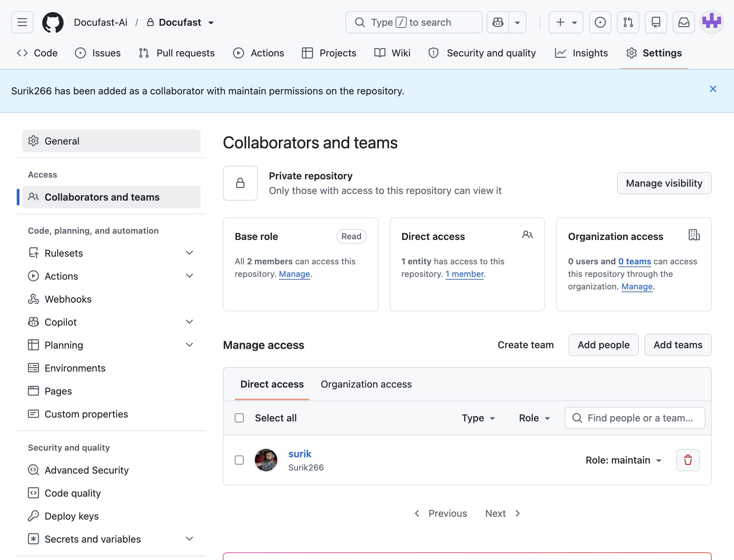Click the Organization access building icon
The height and width of the screenshot is (560, 734).
(x=694, y=235)
